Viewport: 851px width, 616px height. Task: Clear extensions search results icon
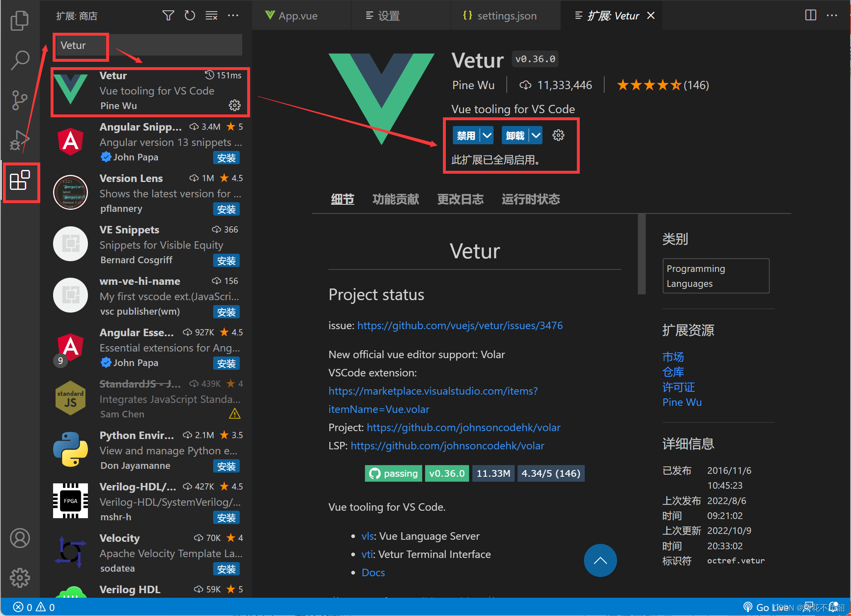coord(212,16)
